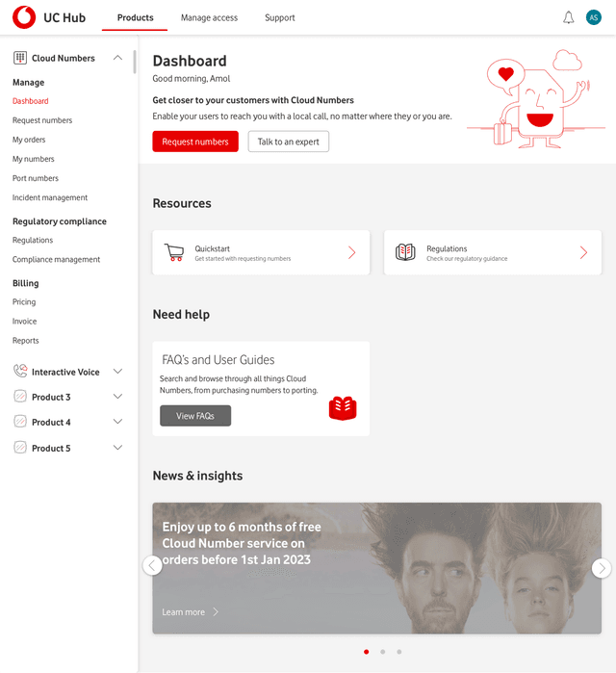Open My numbers in the sidebar

tap(34, 159)
